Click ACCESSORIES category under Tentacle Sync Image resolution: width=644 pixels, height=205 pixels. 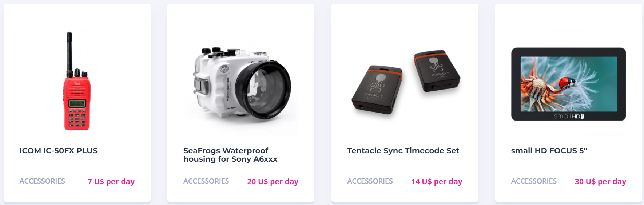click(x=370, y=181)
